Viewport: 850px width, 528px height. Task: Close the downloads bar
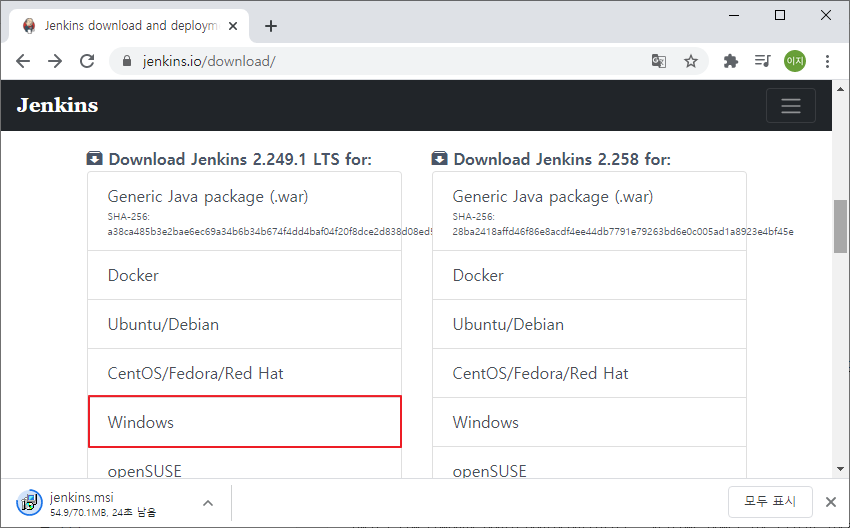[x=830, y=502]
